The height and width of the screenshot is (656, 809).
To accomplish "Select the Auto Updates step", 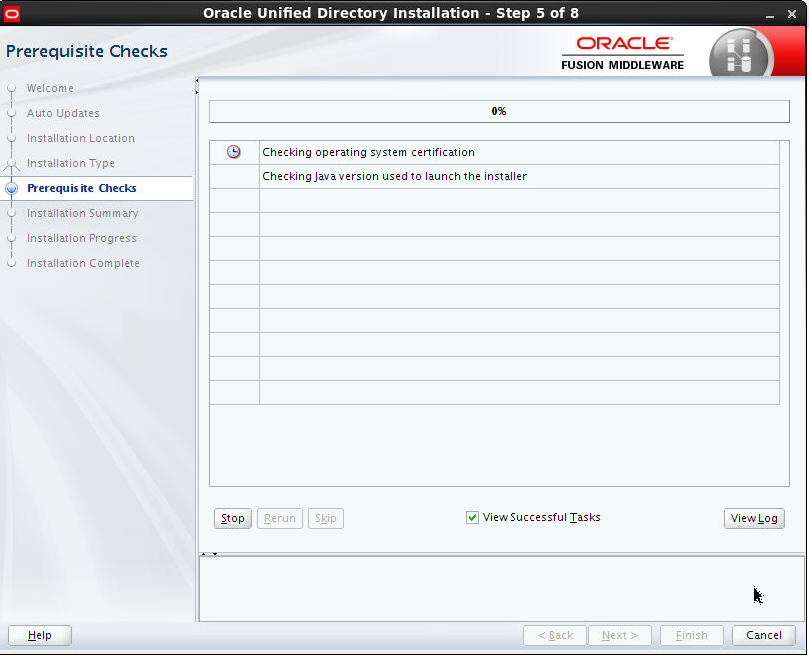I will tap(63, 113).
